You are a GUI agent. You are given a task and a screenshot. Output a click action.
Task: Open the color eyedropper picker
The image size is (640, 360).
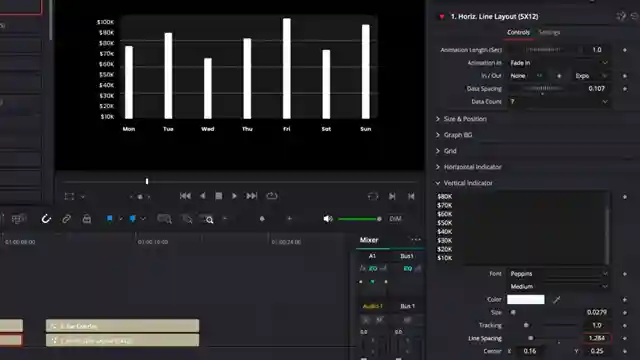click(556, 300)
